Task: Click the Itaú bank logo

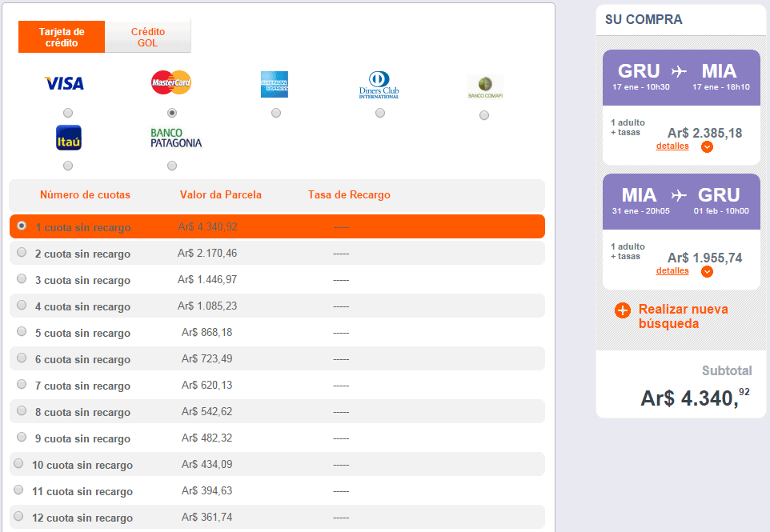Action: click(x=68, y=138)
